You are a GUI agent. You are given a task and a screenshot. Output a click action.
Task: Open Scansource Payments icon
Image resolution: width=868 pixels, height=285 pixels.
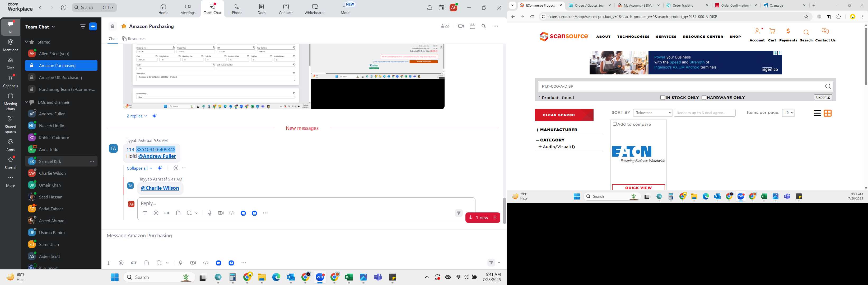(x=788, y=35)
